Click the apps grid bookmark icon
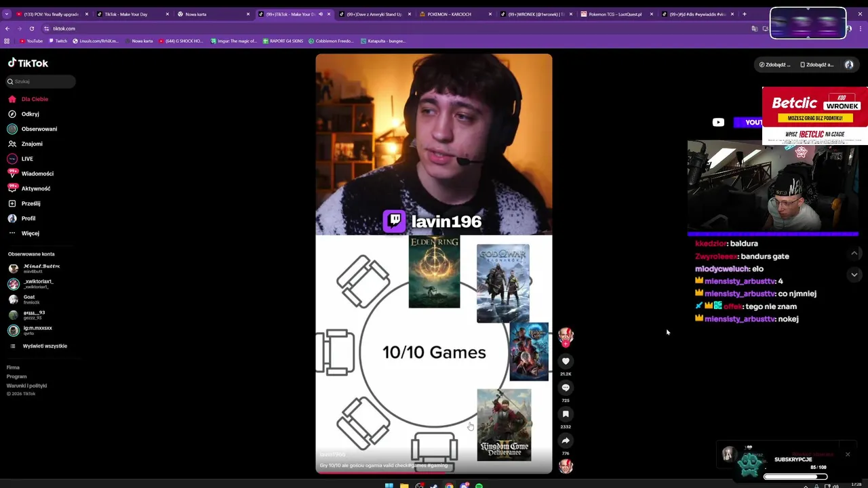The height and width of the screenshot is (488, 868). coord(7,41)
